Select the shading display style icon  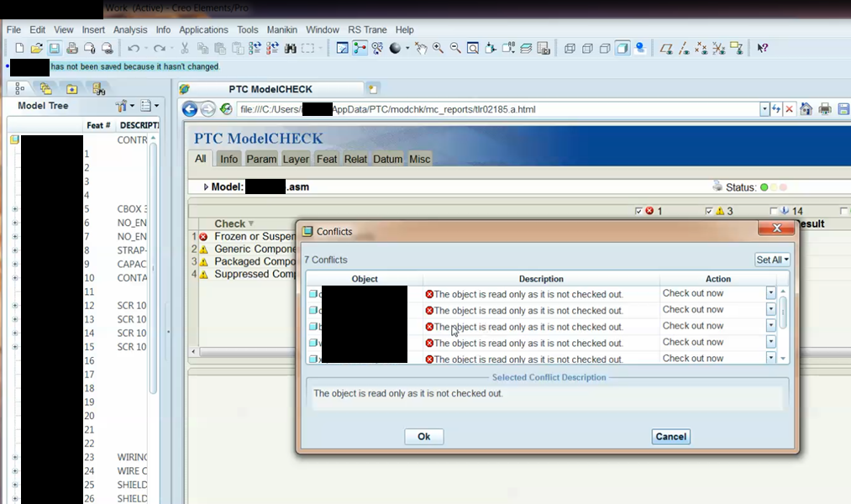(x=622, y=48)
